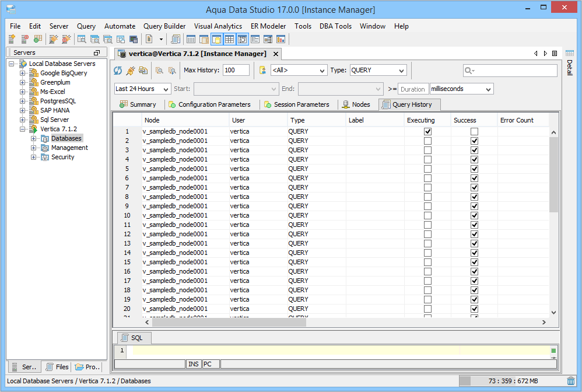Refresh the query history with the blue arrows icon

coord(118,70)
